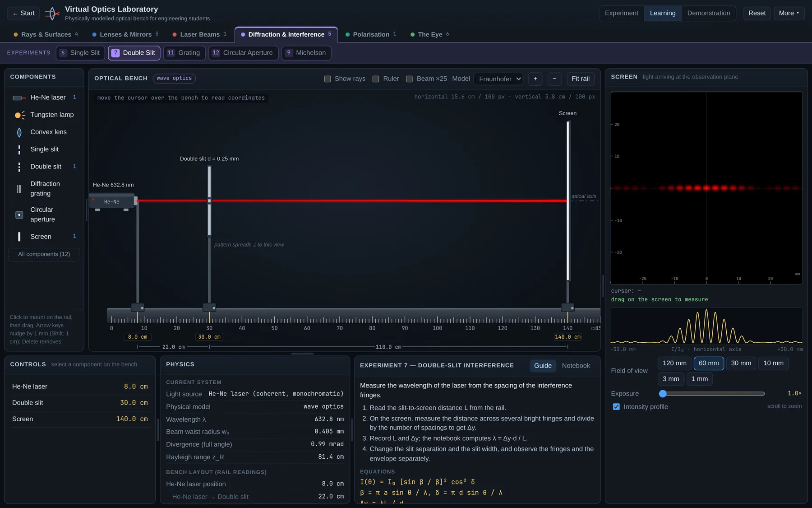Select the He-Ne laser body on bench
Screen dimensions: 812x508
pos(112,201)
